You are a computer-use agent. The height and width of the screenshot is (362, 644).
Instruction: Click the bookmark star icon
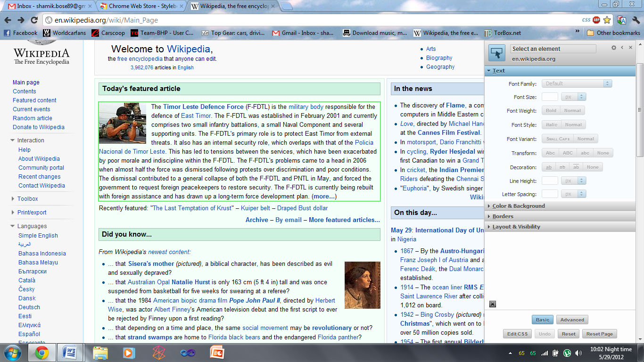coord(607,20)
